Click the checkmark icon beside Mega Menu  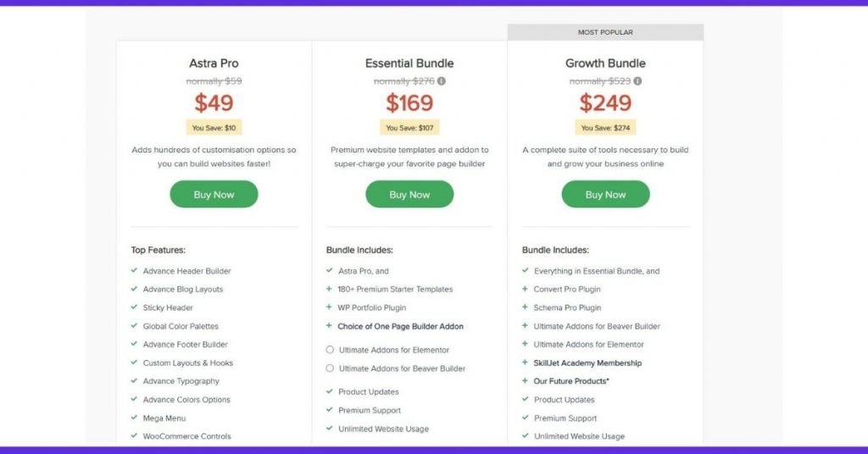point(134,418)
